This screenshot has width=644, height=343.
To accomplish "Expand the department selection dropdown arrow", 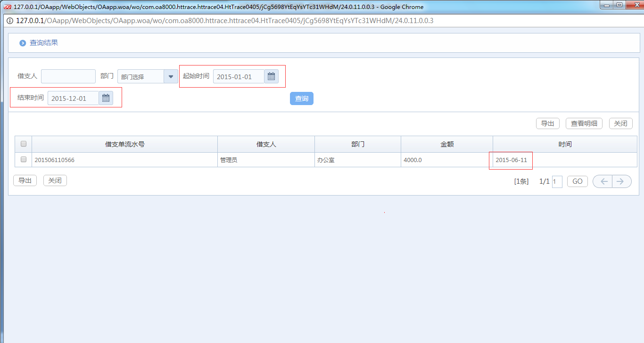I will point(171,76).
